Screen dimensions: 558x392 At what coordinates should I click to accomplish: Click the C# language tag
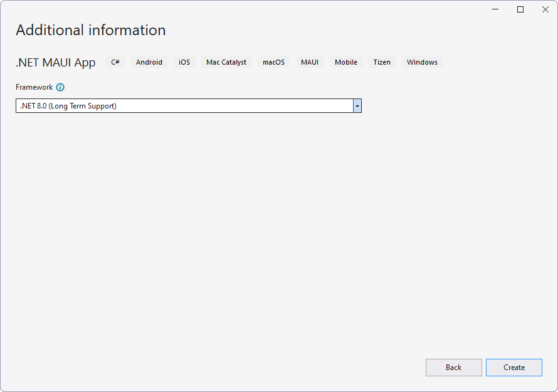(115, 62)
